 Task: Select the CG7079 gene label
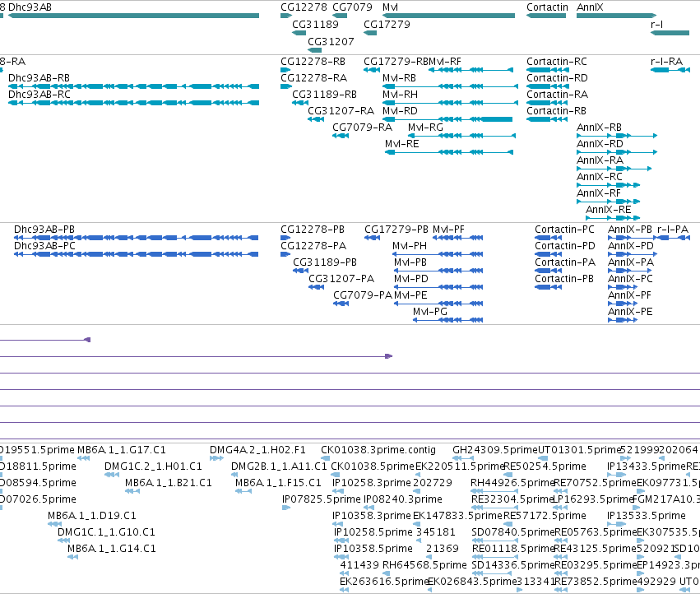pyautogui.click(x=352, y=7)
